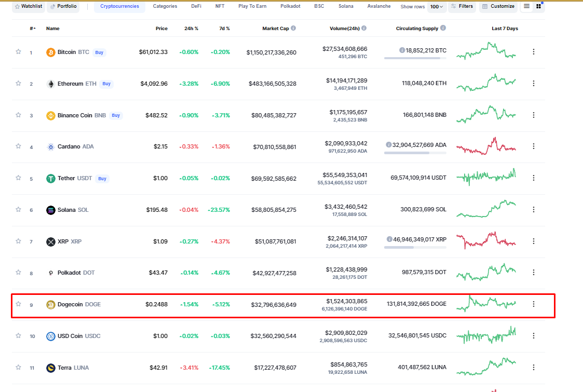
Task: Switch to list view icon
Action: click(526, 6)
